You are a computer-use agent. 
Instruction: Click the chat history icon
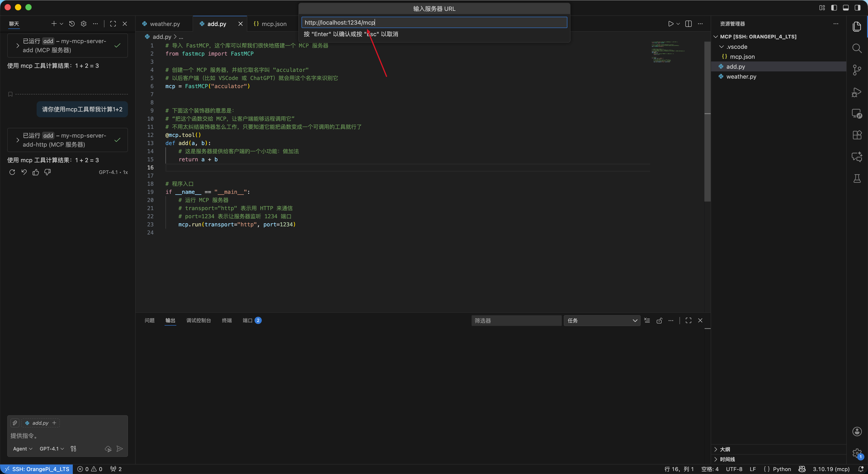tap(72, 23)
